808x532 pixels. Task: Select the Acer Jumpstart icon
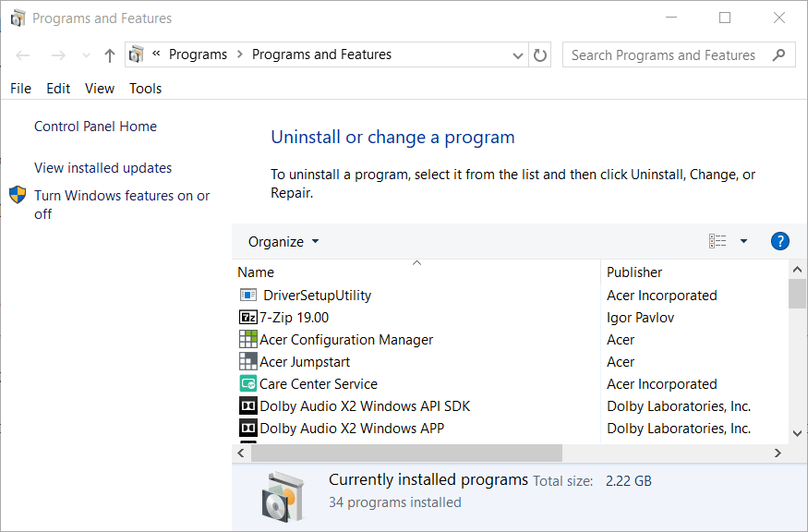(247, 361)
